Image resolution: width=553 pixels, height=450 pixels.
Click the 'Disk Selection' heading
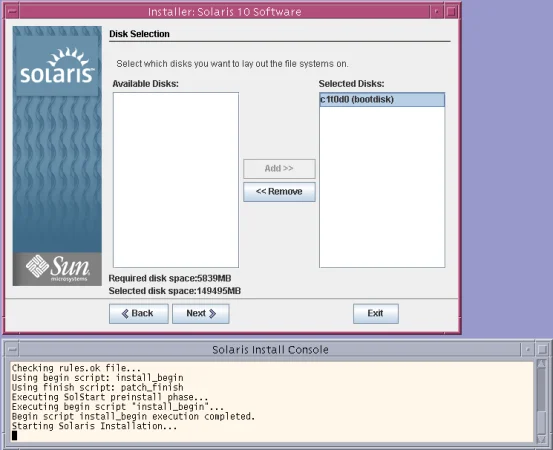139,34
